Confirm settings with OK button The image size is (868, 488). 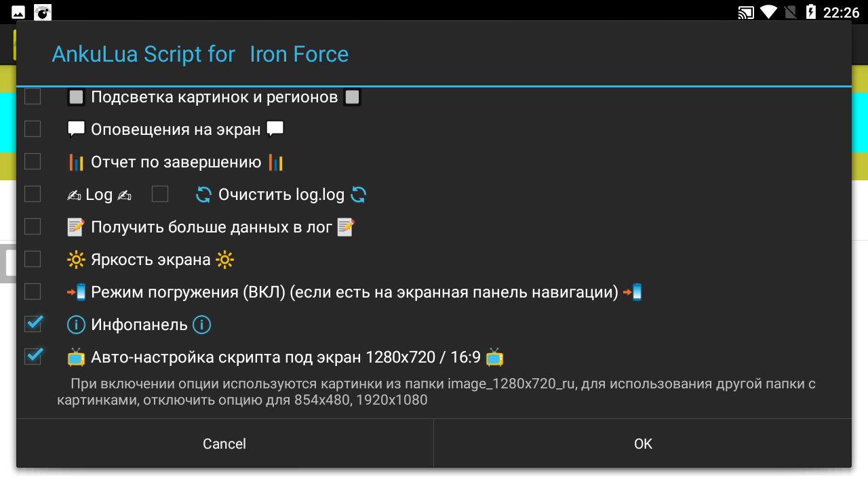(x=642, y=444)
